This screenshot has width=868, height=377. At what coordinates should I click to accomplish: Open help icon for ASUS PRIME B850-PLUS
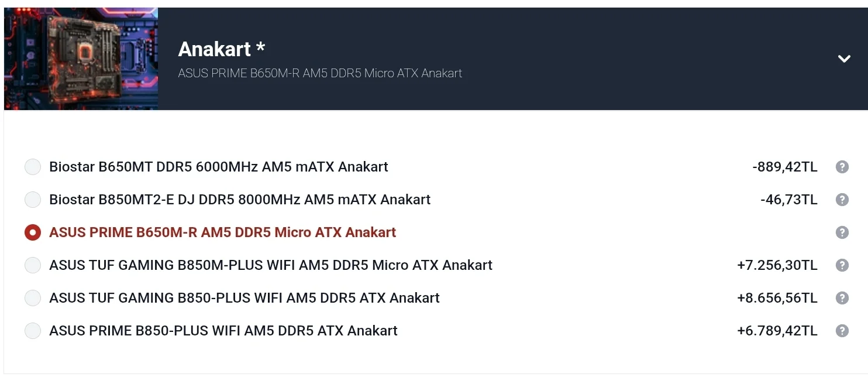pos(842,331)
